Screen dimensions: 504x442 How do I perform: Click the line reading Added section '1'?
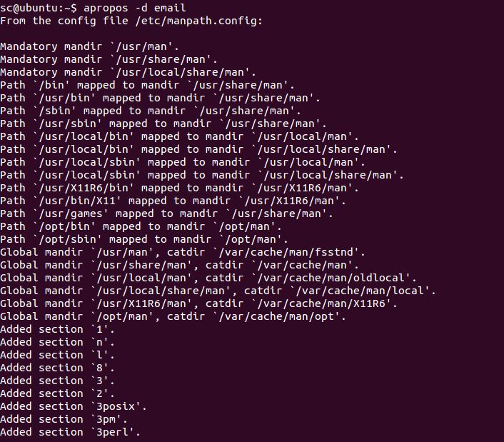[57, 329]
